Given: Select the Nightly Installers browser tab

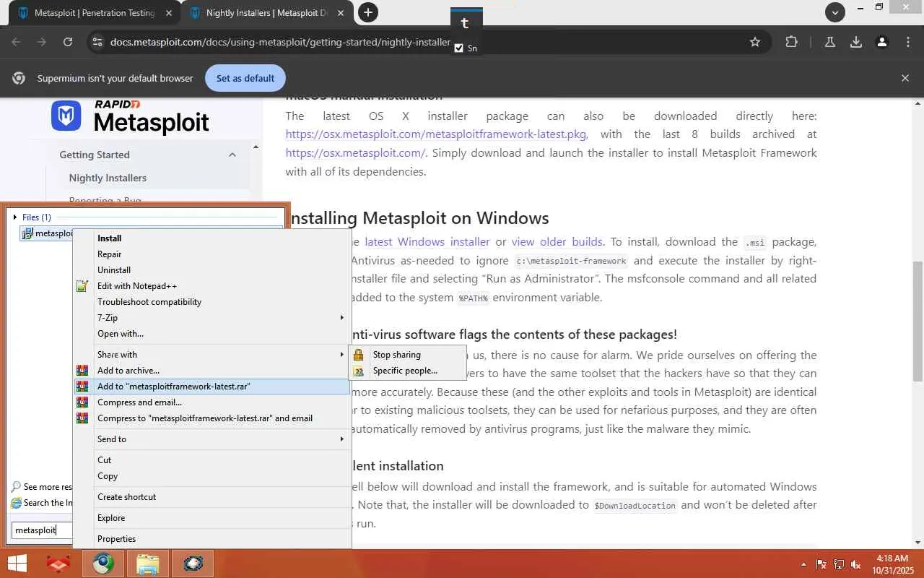Looking at the screenshot, I should (266, 13).
